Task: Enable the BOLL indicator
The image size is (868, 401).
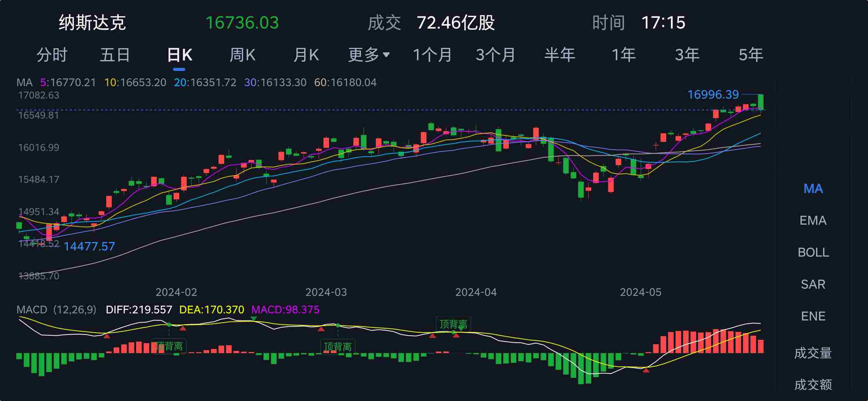Action: (x=813, y=252)
